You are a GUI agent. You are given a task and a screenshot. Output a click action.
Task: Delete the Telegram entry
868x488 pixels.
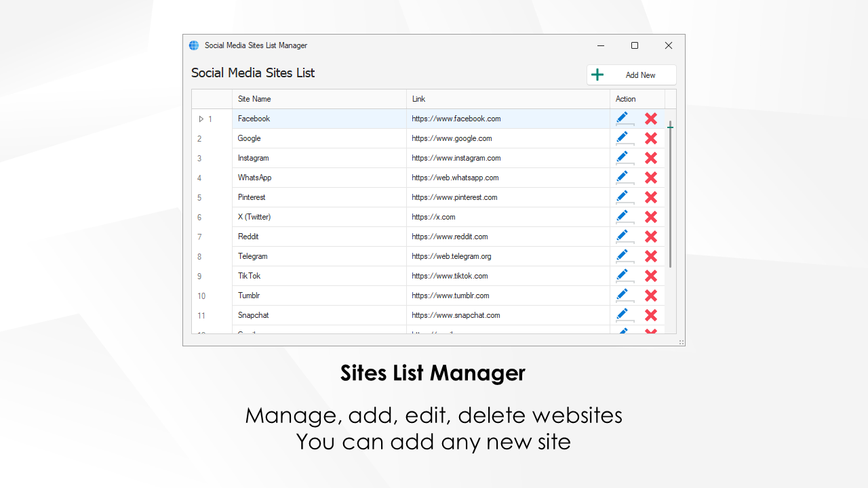651,256
